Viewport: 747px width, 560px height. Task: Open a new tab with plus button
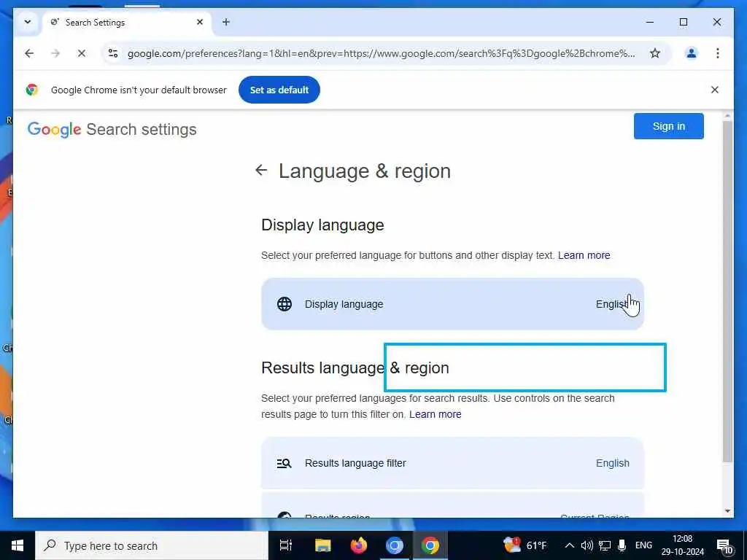pos(226,22)
